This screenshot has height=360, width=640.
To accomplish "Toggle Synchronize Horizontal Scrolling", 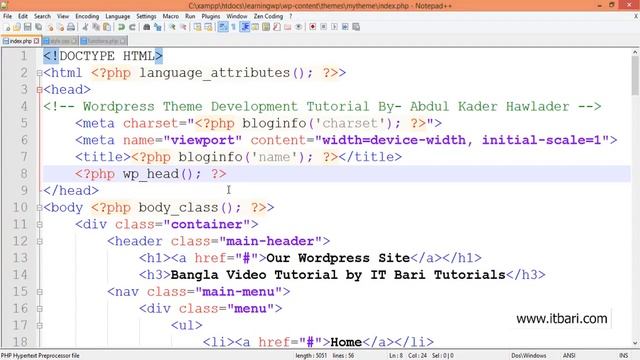I will pos(209,27).
